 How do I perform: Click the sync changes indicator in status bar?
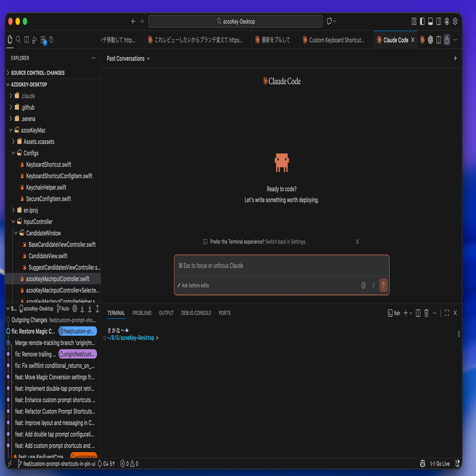click(106, 464)
